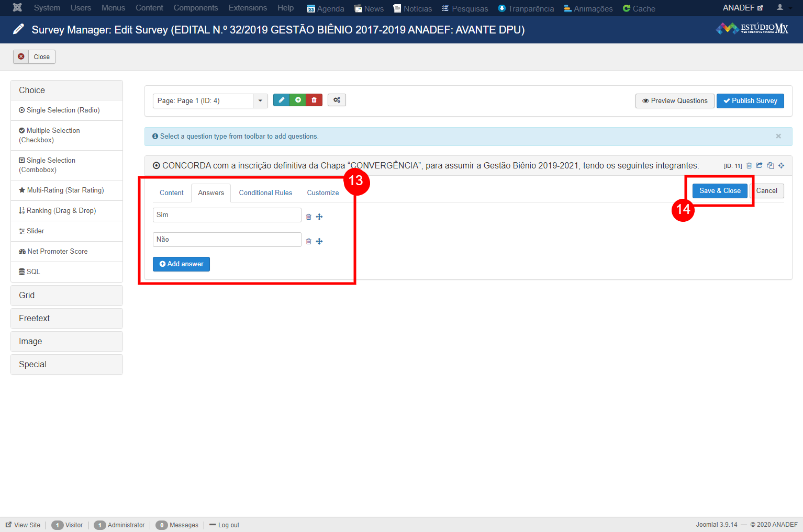The width and height of the screenshot is (803, 532).
Task: Expand the Freetext question category
Action: pyautogui.click(x=66, y=319)
